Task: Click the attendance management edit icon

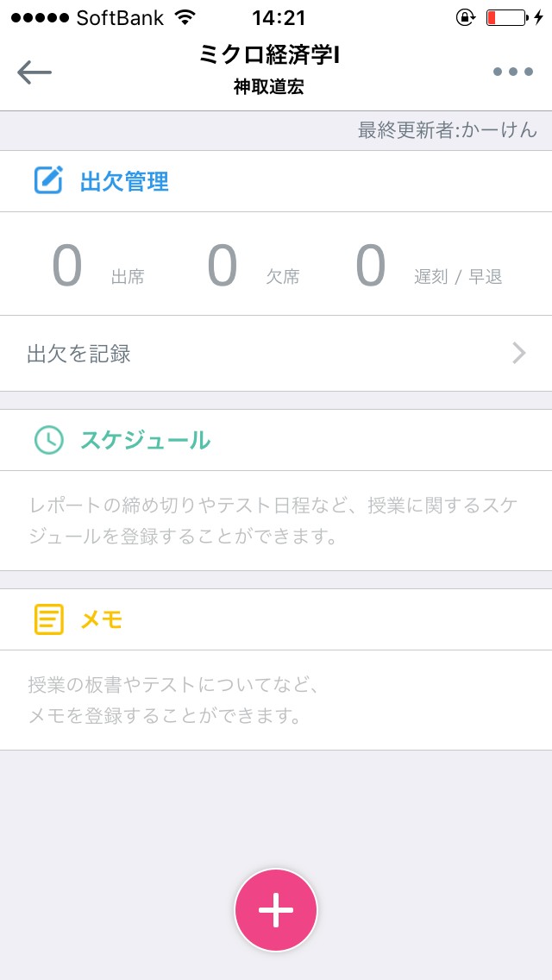Action: click(x=48, y=181)
